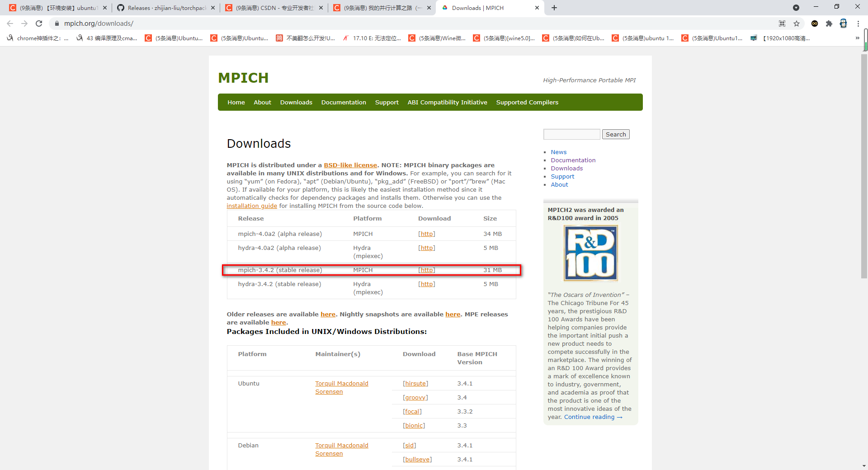The width and height of the screenshot is (868, 470).
Task: Open the installation guide link
Action: pos(252,206)
